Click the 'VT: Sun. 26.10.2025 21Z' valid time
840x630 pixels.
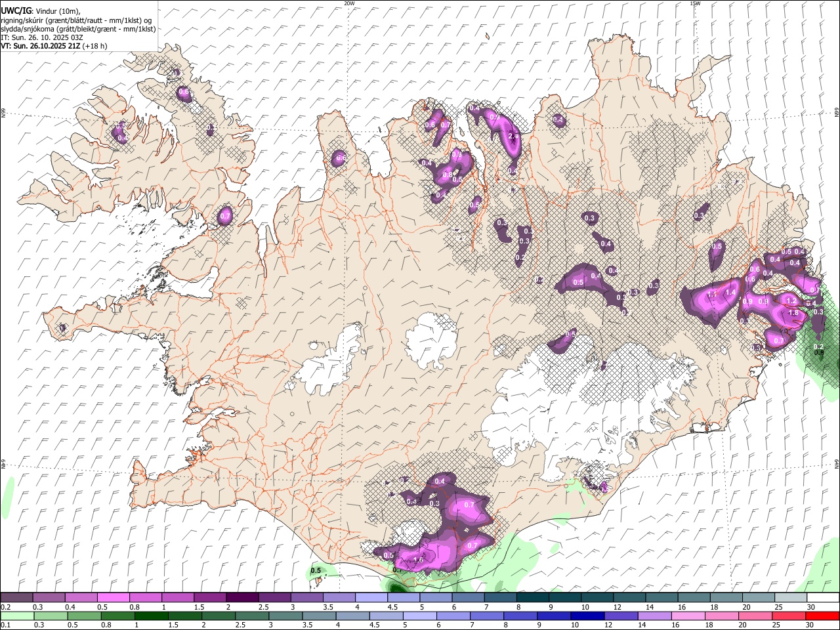click(40, 46)
